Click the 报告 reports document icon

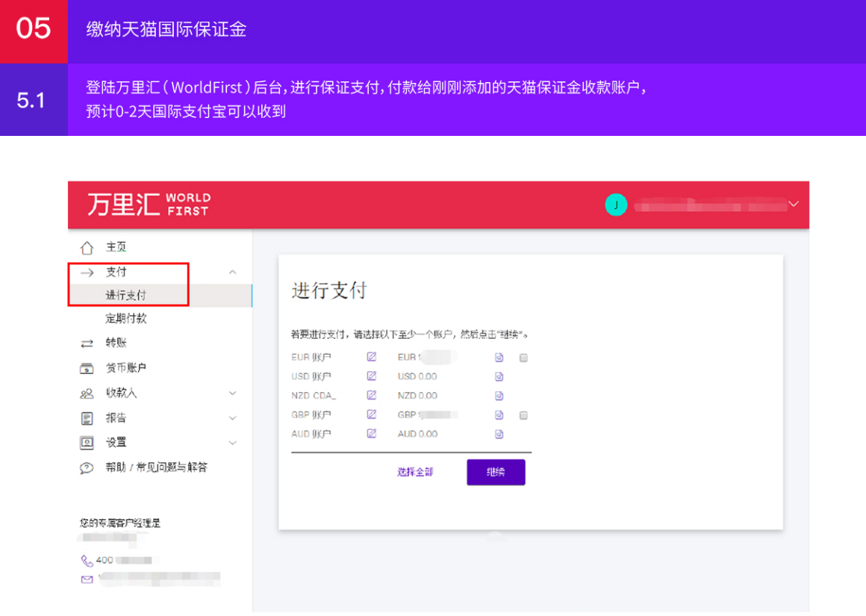click(x=87, y=417)
